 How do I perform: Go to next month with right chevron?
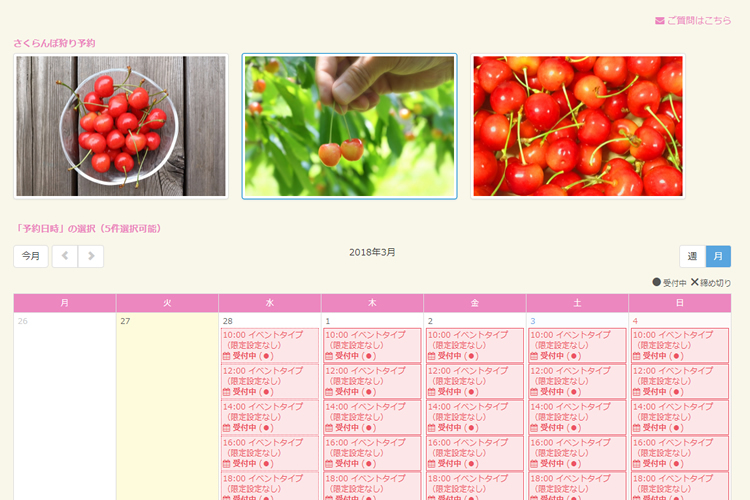pos(91,256)
